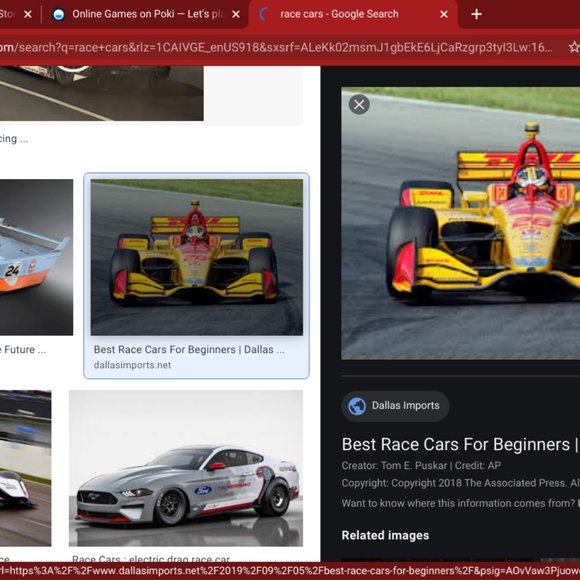Open the blurred racetrack thumbnail at bottom left

(x=26, y=468)
